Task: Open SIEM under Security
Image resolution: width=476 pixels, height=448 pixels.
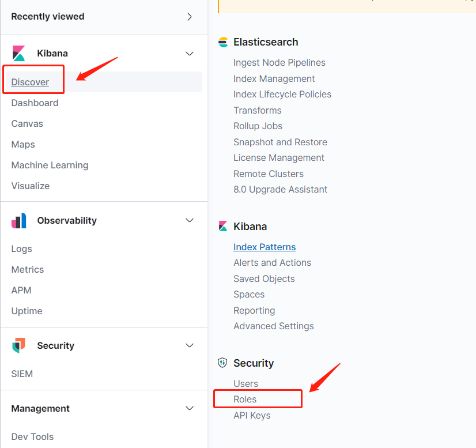Action: [x=22, y=374]
